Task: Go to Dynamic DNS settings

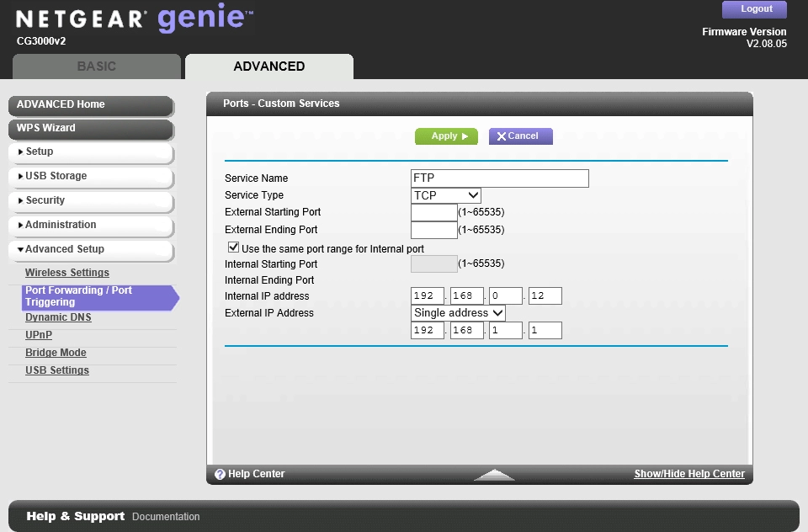Action: (x=58, y=317)
